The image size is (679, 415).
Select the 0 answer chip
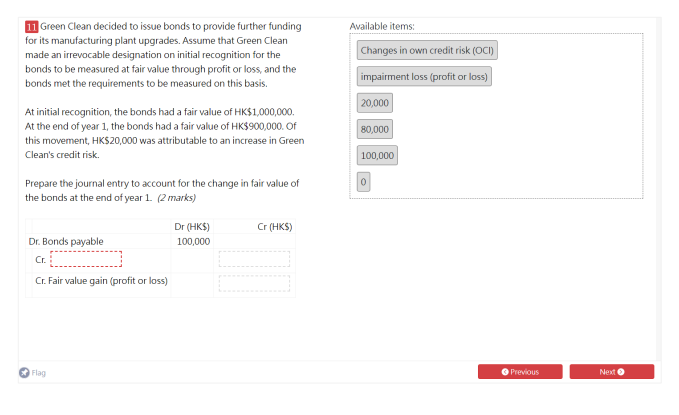click(x=363, y=182)
